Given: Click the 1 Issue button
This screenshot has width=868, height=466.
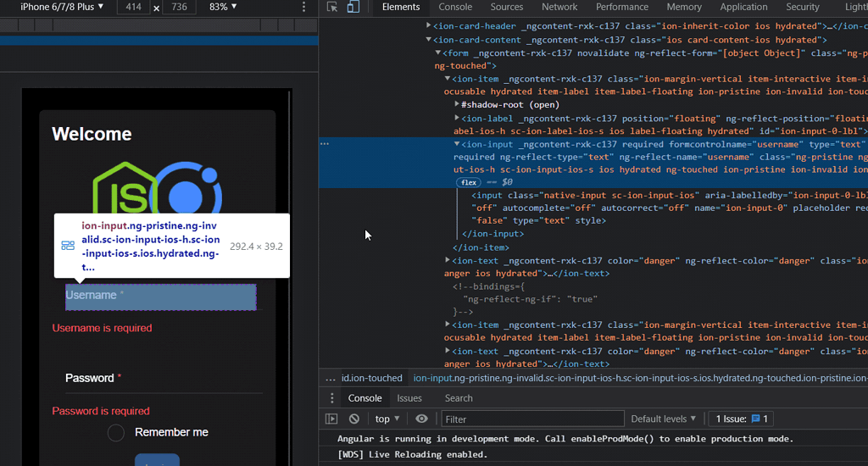Looking at the screenshot, I should 742,419.
